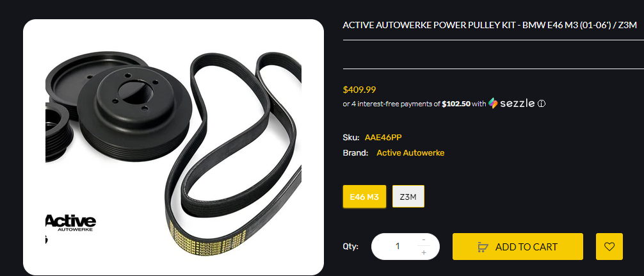Open the Active Autowerke brand link

pos(410,153)
